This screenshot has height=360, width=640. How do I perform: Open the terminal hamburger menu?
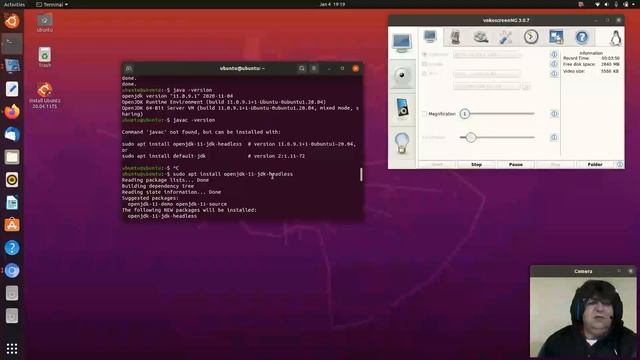pos(314,69)
